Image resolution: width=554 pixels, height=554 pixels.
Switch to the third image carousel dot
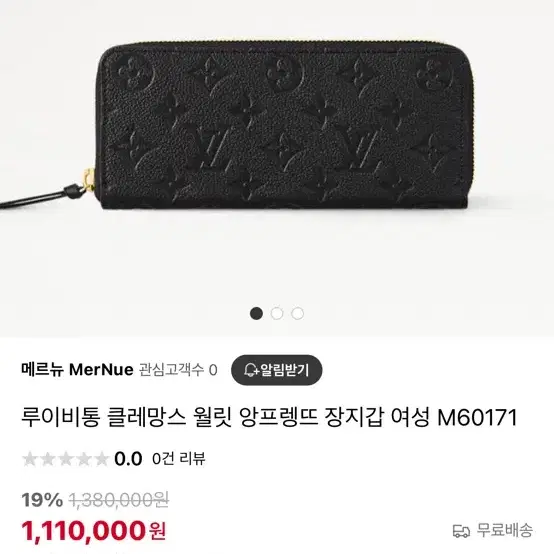click(297, 313)
